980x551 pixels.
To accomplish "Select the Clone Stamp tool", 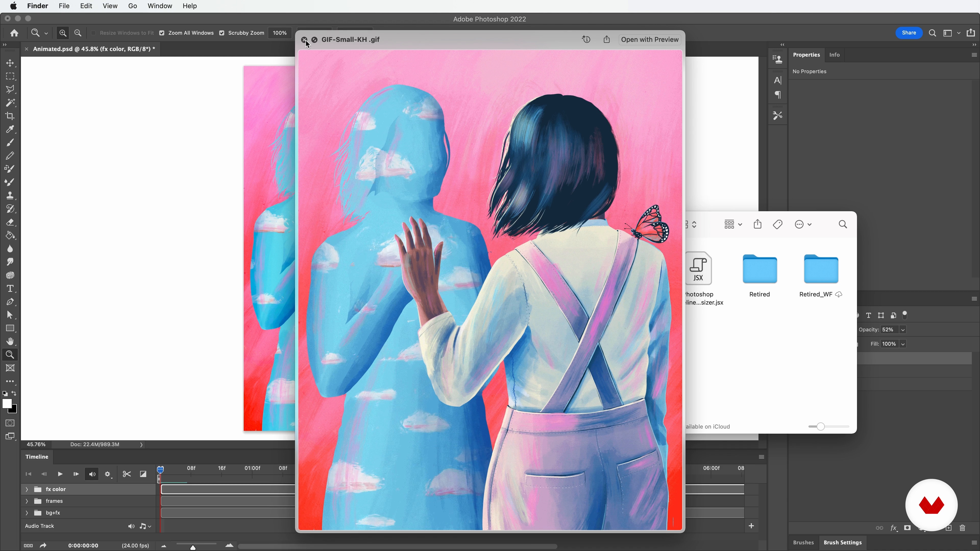I will click(10, 195).
